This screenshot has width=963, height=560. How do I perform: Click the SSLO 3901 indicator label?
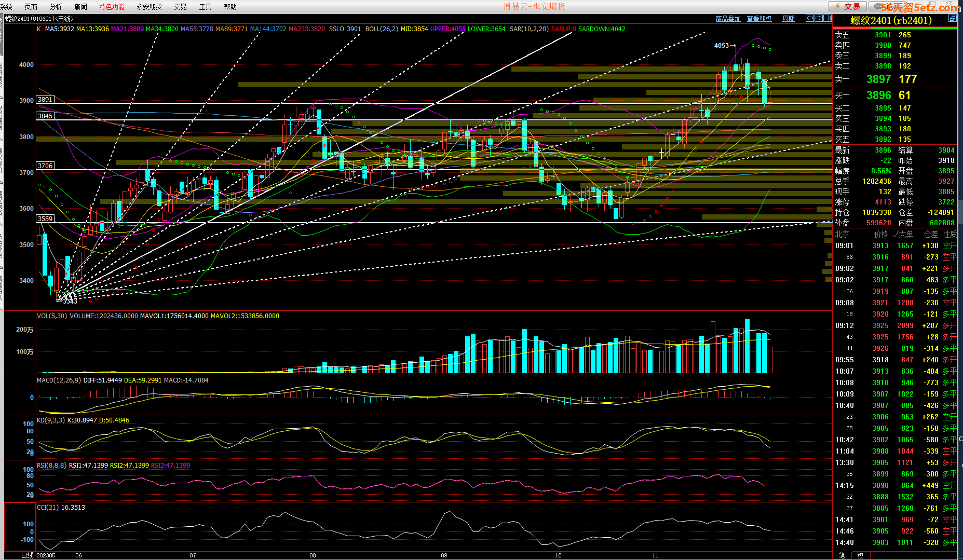(345, 29)
